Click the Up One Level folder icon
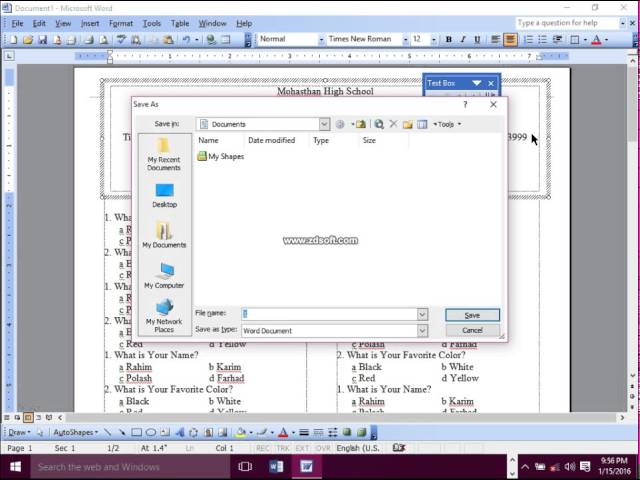 [x=361, y=124]
